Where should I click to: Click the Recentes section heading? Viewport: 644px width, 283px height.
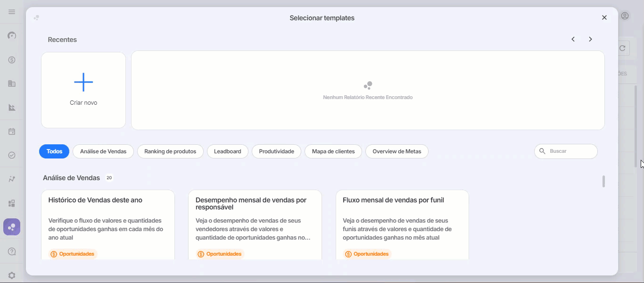[62, 40]
